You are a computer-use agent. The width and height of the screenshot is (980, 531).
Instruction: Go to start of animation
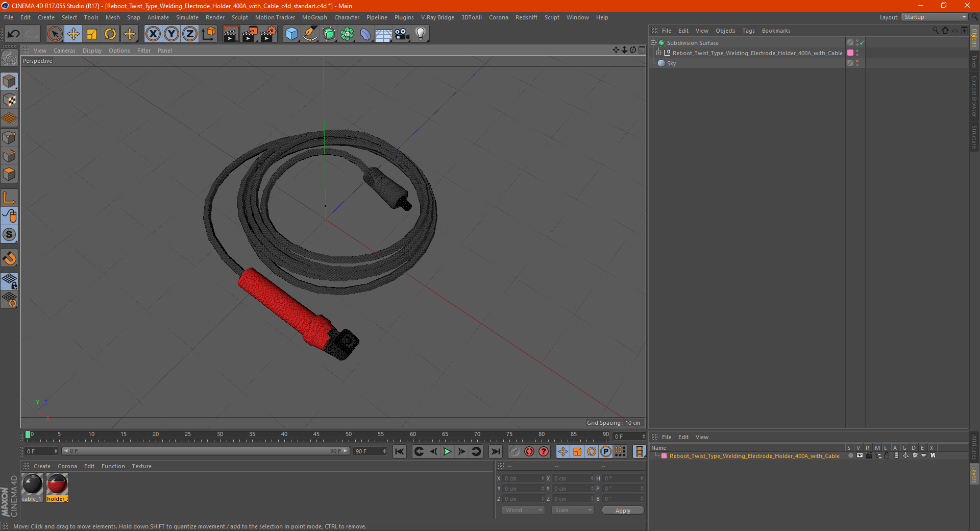coord(400,451)
